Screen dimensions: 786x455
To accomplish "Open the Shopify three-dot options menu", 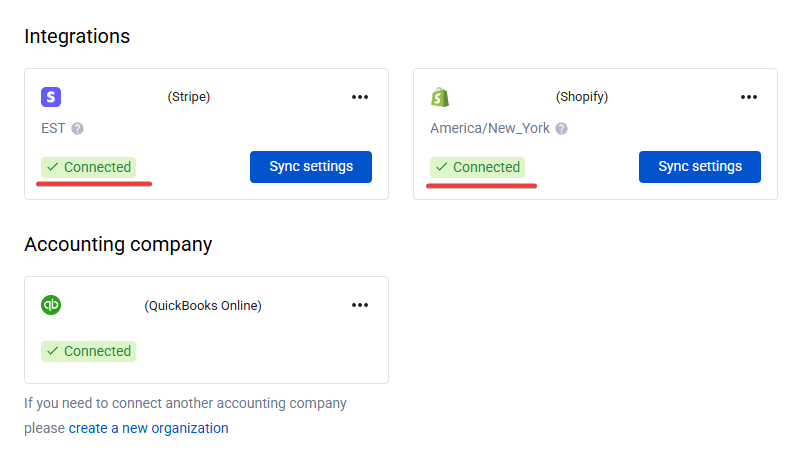I will pyautogui.click(x=749, y=97).
